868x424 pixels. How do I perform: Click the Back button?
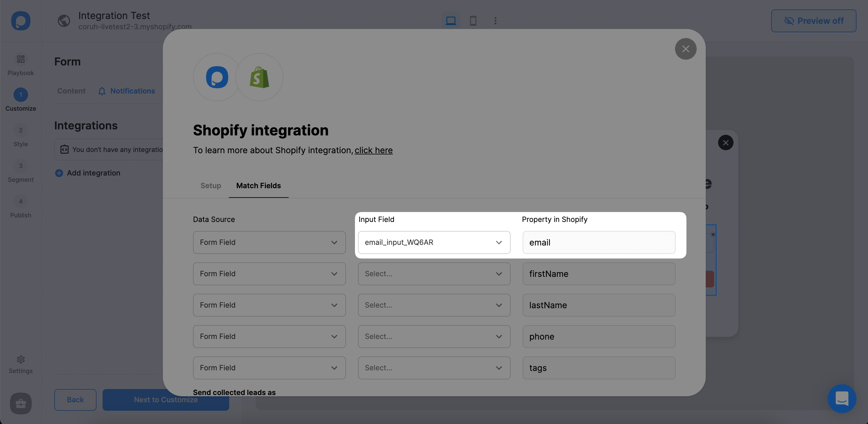[x=75, y=400]
